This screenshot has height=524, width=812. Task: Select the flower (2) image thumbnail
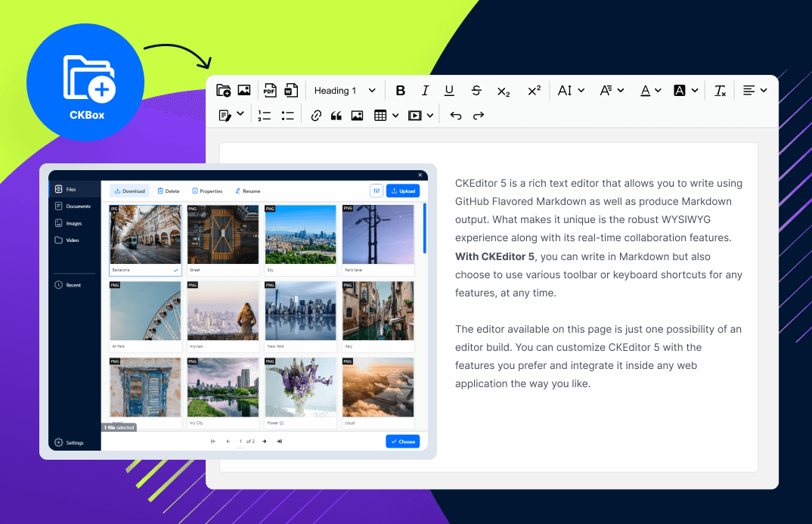tap(301, 387)
